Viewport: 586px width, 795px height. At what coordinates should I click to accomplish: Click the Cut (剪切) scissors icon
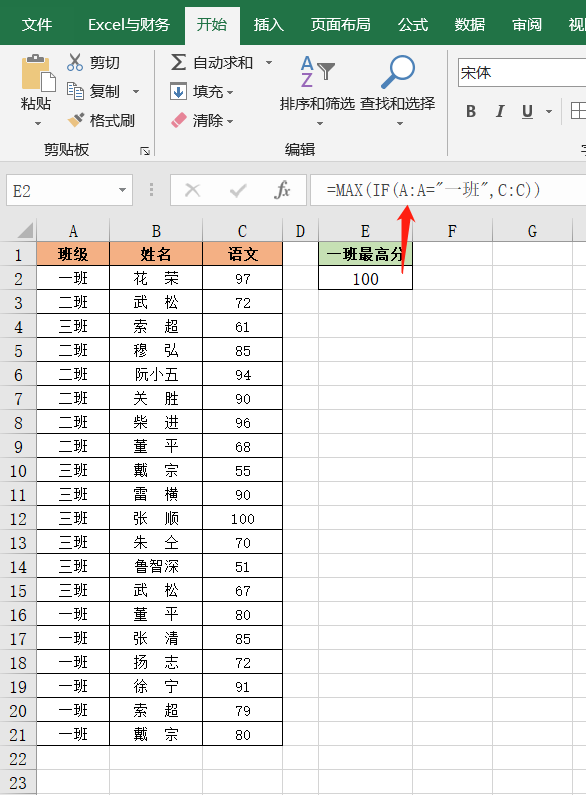point(75,62)
